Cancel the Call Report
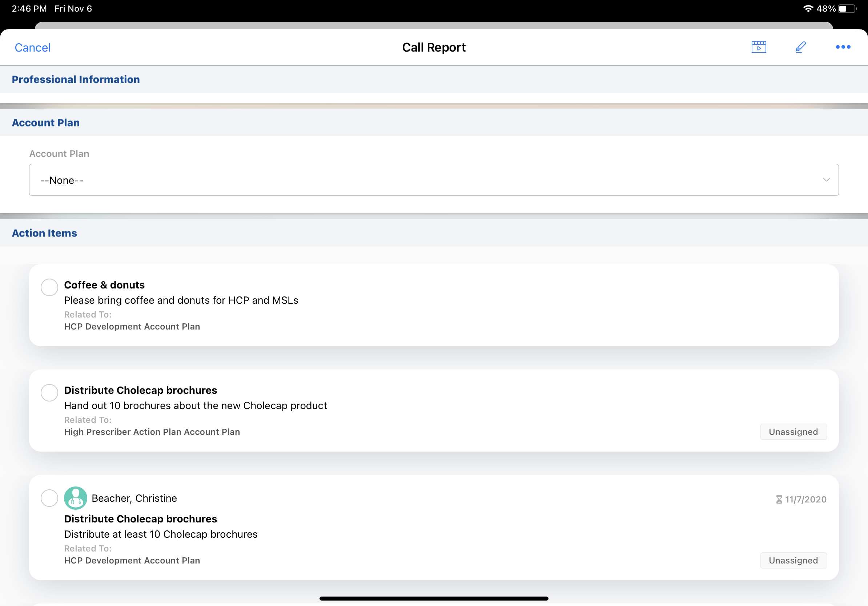Screen dimensions: 868x606 (x=32, y=48)
